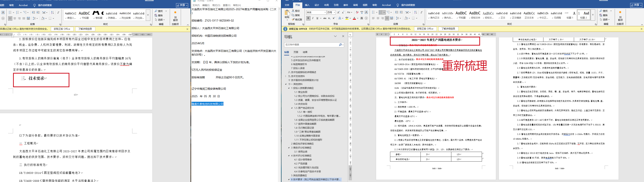Open the 格式(O) menu in Notepad
The image size is (644, 182).
tap(216, 5)
